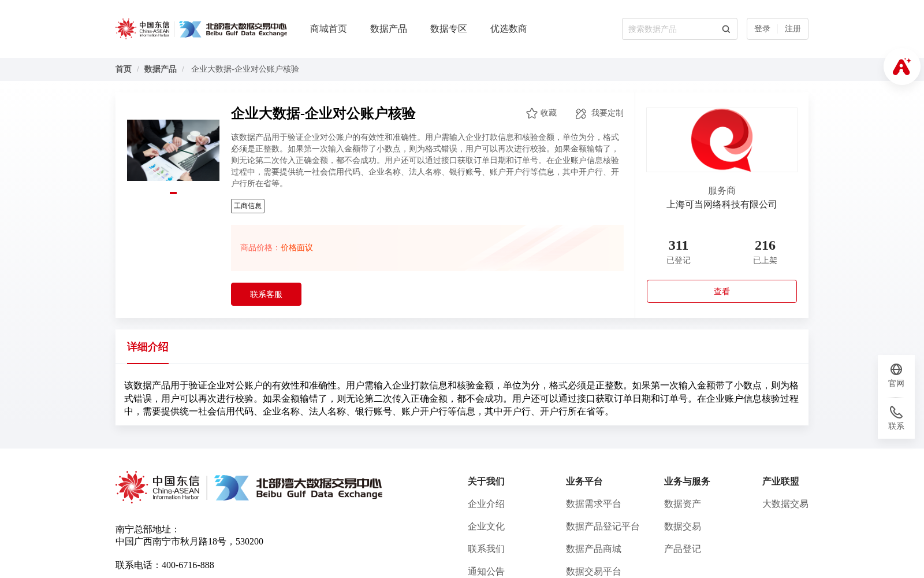Viewport: 924px width, 578px height.
Task: Click the service provider red logo
Action: pyautogui.click(x=722, y=140)
